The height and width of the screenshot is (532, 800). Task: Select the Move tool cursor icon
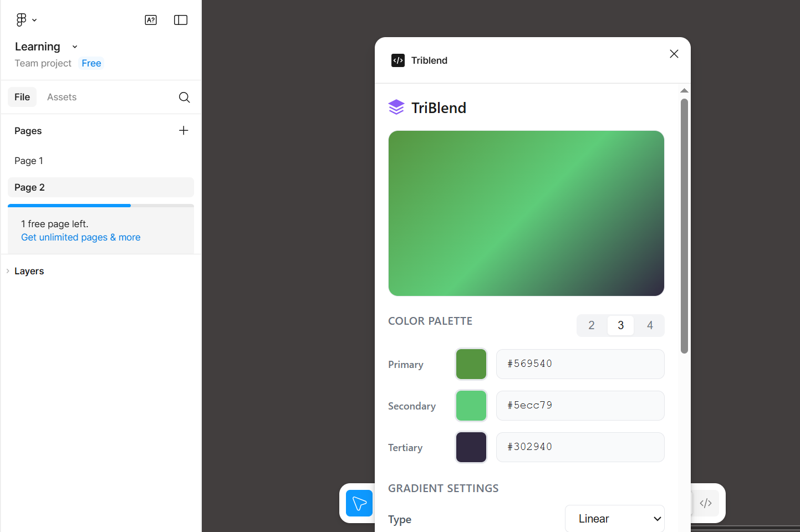(359, 503)
